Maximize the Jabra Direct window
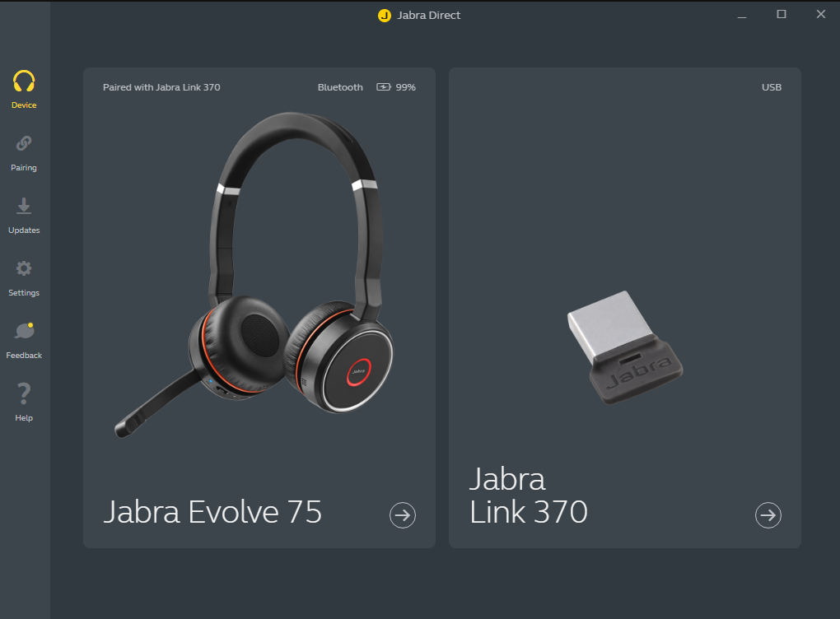Image resolution: width=840 pixels, height=619 pixels. click(782, 15)
